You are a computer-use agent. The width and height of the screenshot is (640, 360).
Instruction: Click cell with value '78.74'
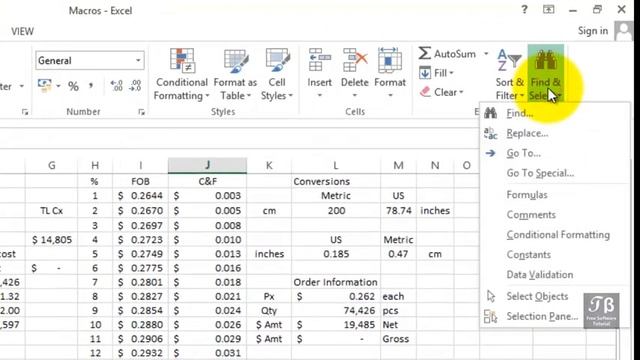pyautogui.click(x=398, y=211)
